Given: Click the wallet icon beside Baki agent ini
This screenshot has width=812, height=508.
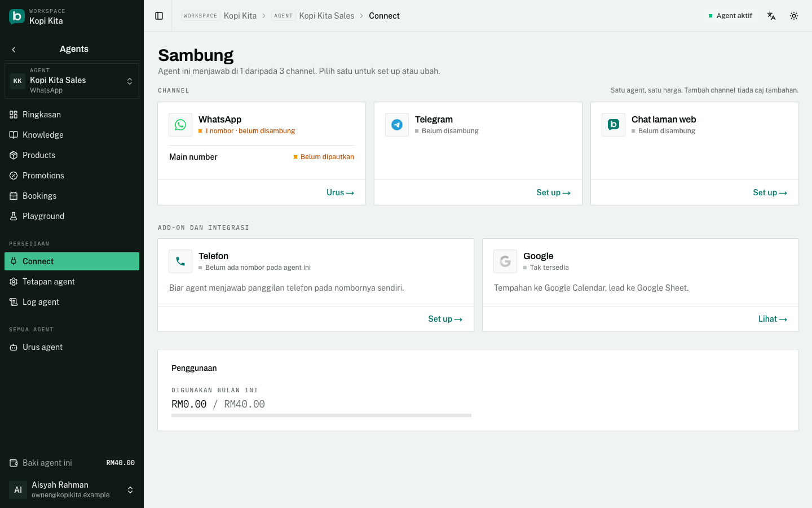Looking at the screenshot, I should (14, 463).
